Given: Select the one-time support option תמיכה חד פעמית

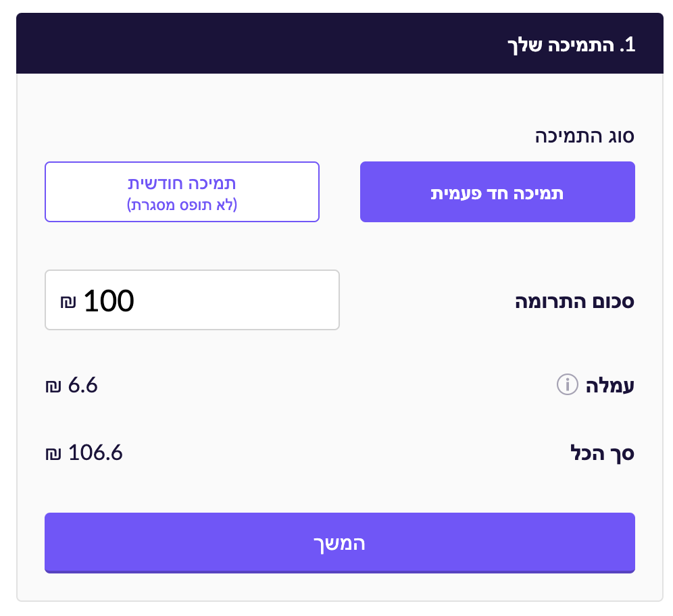Looking at the screenshot, I should point(497,192).
